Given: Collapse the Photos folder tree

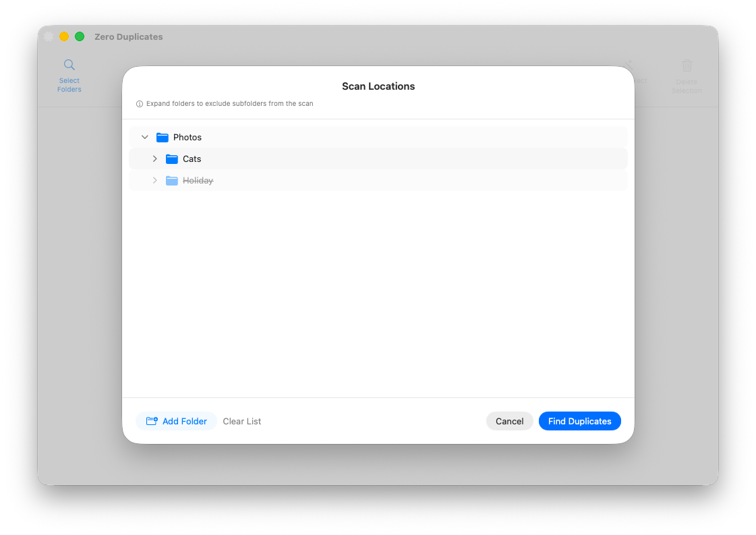Looking at the screenshot, I should coord(144,137).
